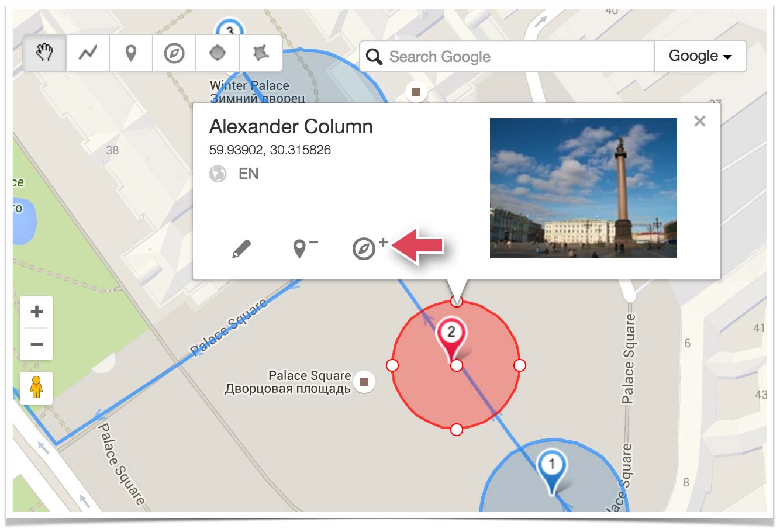
Task: Select the draw route line tool
Action: pos(88,53)
